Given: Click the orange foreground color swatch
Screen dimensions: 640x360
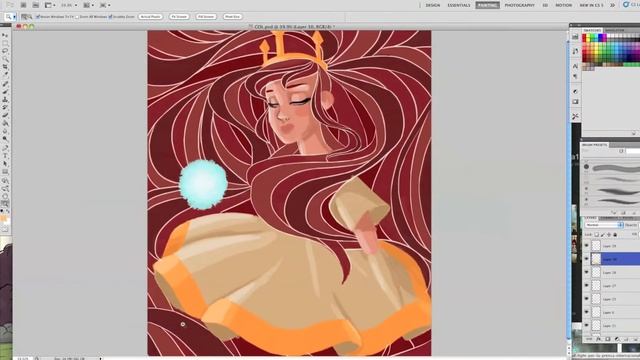Looking at the screenshot, I should [4, 219].
